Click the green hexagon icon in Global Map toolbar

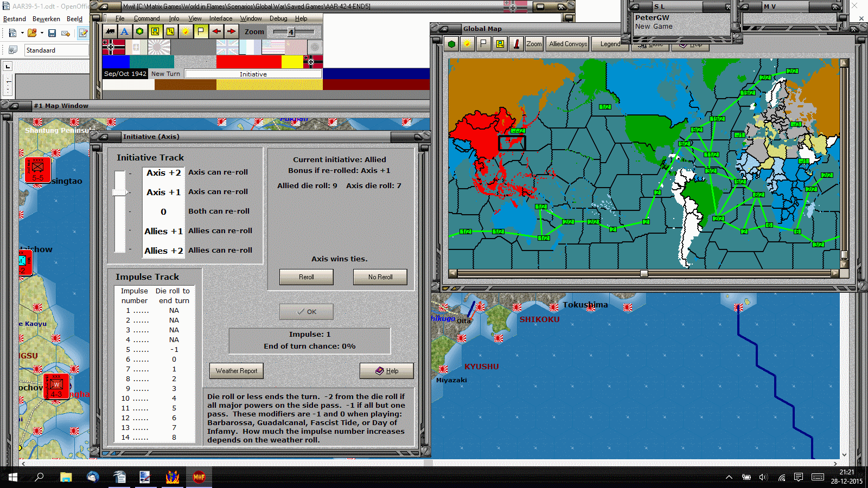click(x=451, y=44)
